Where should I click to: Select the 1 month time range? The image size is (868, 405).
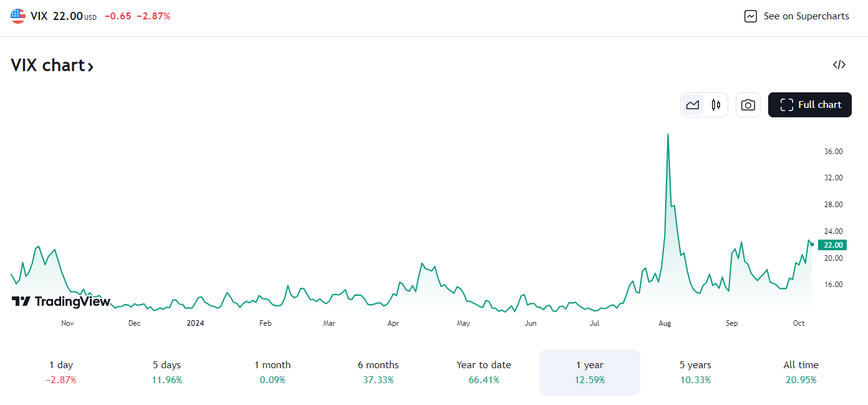click(x=272, y=371)
